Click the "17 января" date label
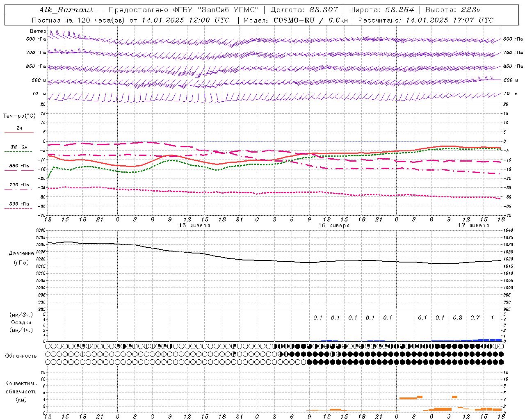The width and height of the screenshot is (525, 420). [473, 226]
